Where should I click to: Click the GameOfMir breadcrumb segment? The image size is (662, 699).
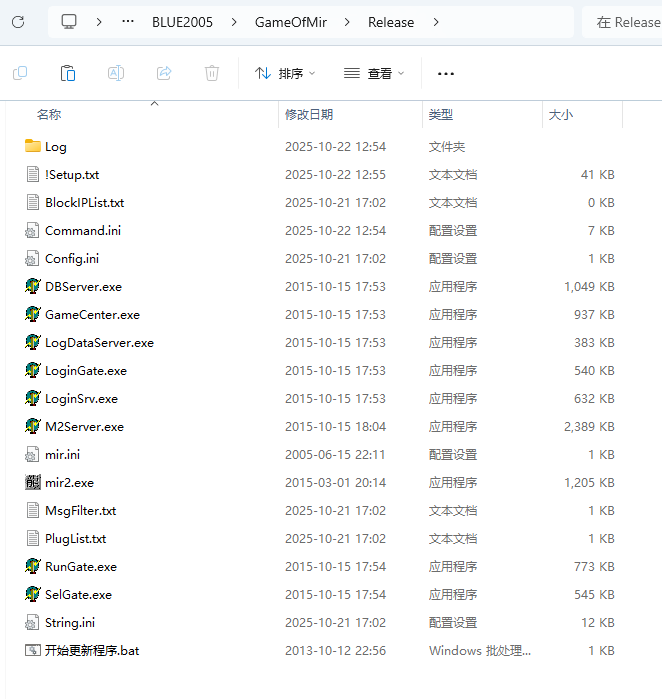pyautogui.click(x=291, y=22)
